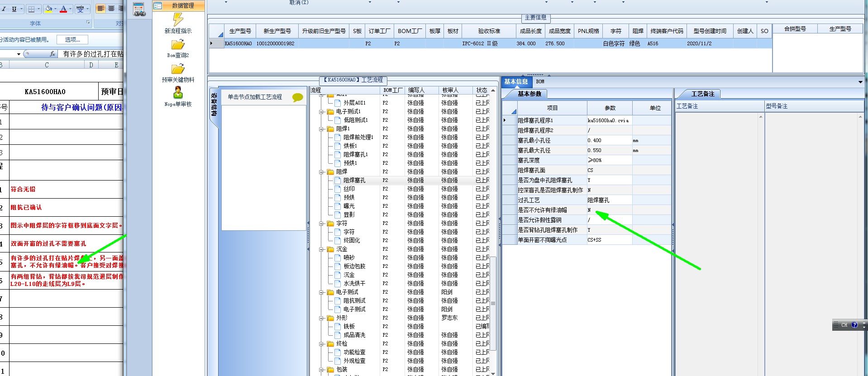This screenshot has height=376, width=868.
Task: Click the 功能检查 document icon
Action: [x=338, y=352]
